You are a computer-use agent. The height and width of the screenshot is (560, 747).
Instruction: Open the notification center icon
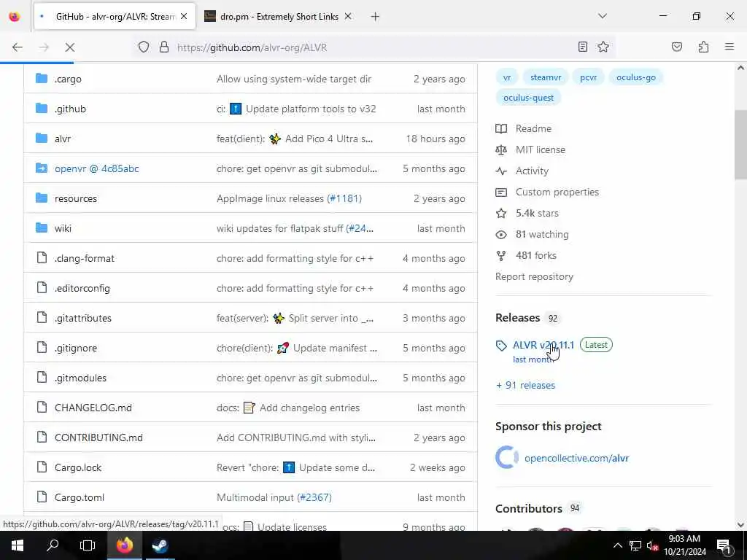click(724, 545)
